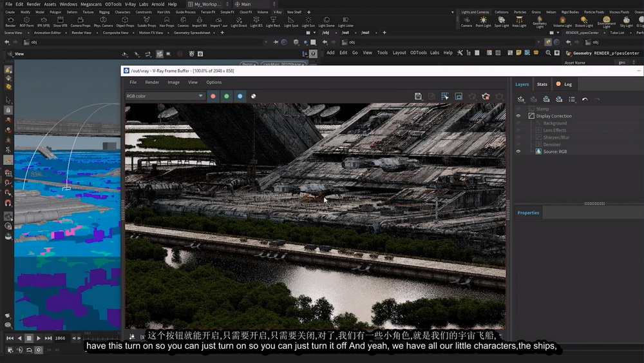644x363 pixels.
Task: Add a new shelf tab with plus button
Action: pos(309,12)
